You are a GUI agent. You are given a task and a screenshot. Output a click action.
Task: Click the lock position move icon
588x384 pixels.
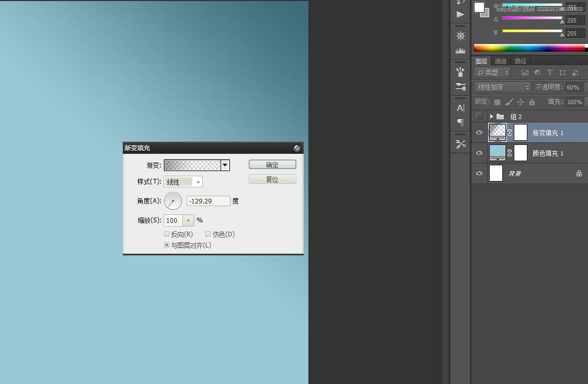click(x=520, y=102)
